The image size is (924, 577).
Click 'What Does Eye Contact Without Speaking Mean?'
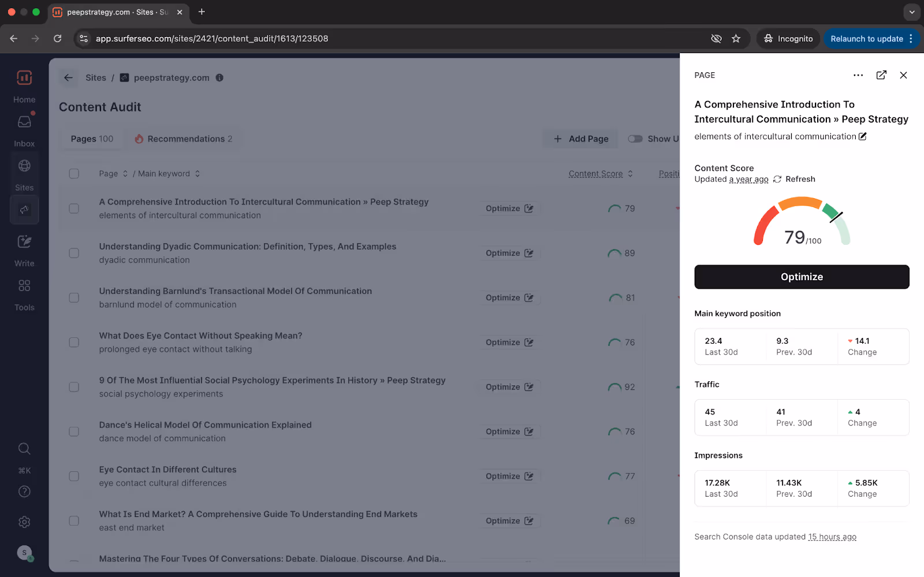200,336
